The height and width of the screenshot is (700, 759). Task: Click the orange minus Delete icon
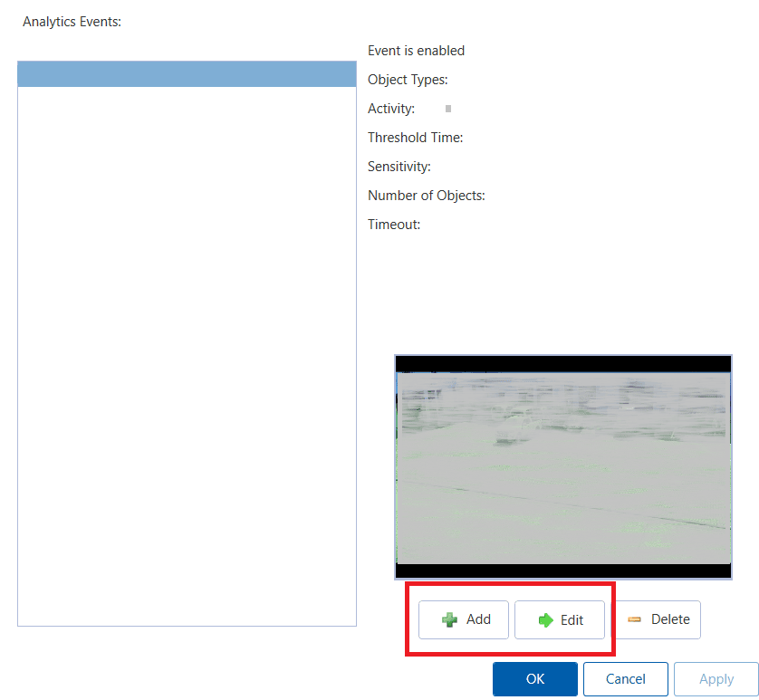tap(634, 619)
